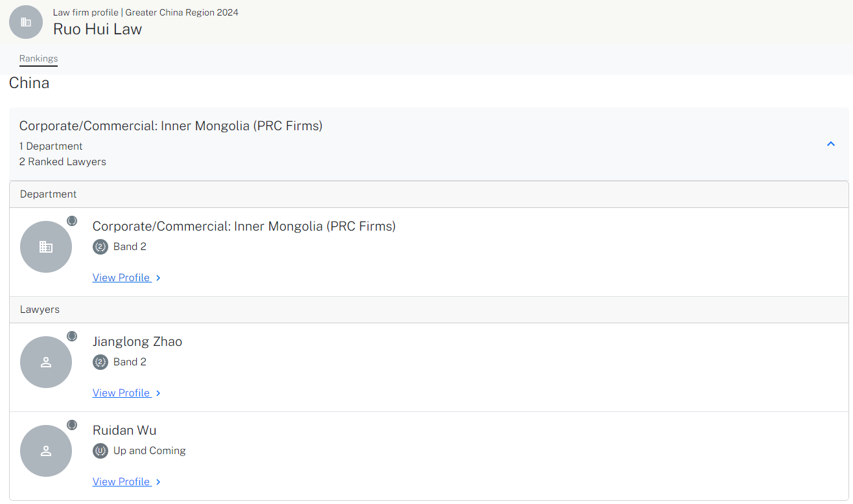Click the small laurel badge on department avatar

coord(72,221)
